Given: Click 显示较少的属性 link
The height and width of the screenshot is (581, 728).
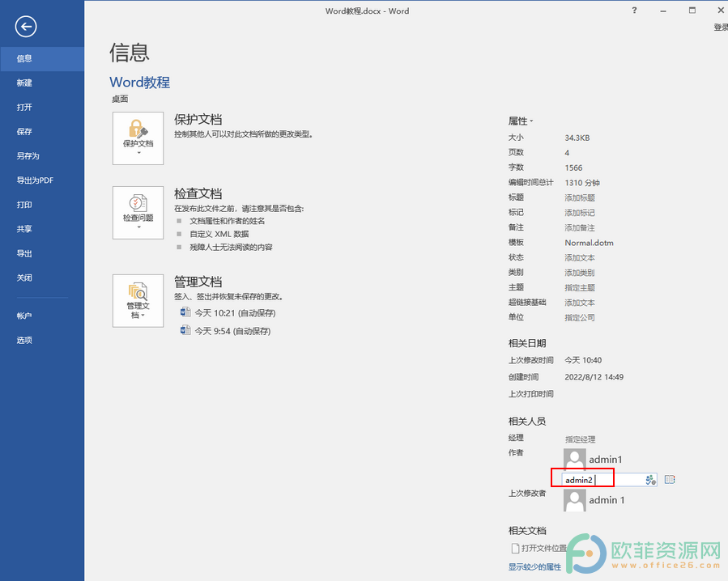Looking at the screenshot, I should (534, 566).
